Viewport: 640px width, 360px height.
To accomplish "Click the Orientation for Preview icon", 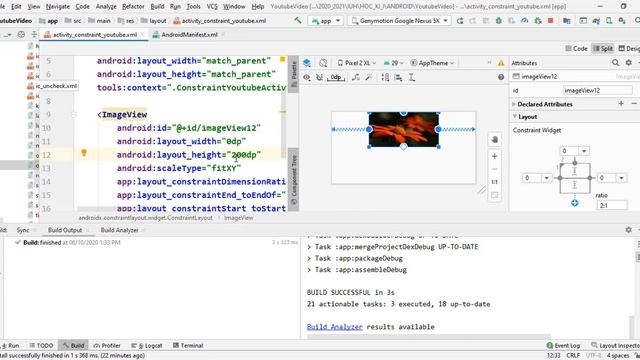I will tap(323, 63).
